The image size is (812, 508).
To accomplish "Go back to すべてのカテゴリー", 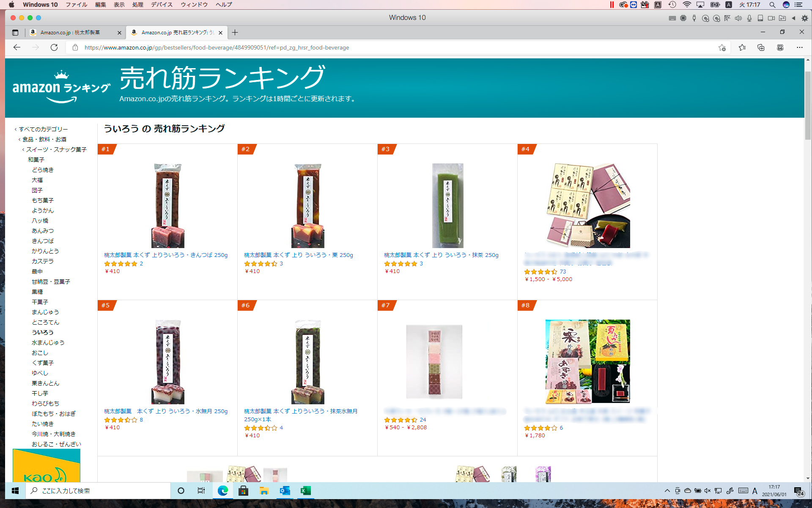I will click(x=43, y=129).
